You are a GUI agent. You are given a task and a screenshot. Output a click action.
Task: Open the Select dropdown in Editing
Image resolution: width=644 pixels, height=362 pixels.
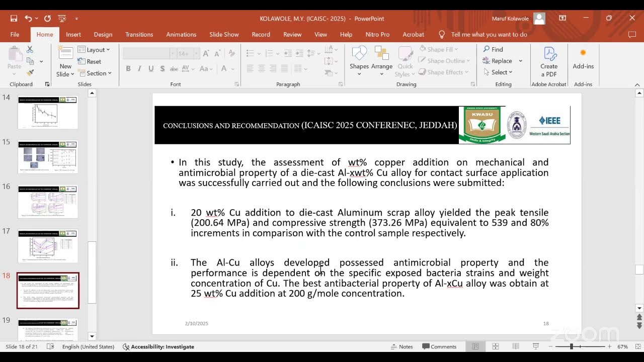click(x=498, y=72)
